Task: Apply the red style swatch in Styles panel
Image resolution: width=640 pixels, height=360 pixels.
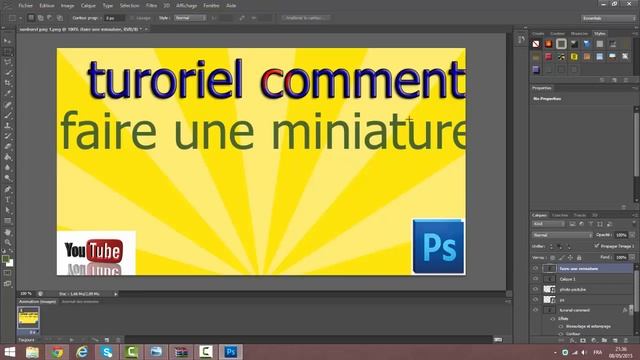Action: [548, 57]
